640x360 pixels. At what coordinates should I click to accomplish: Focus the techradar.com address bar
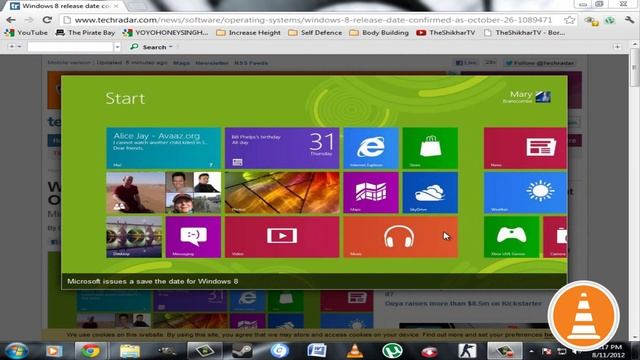pos(313,20)
